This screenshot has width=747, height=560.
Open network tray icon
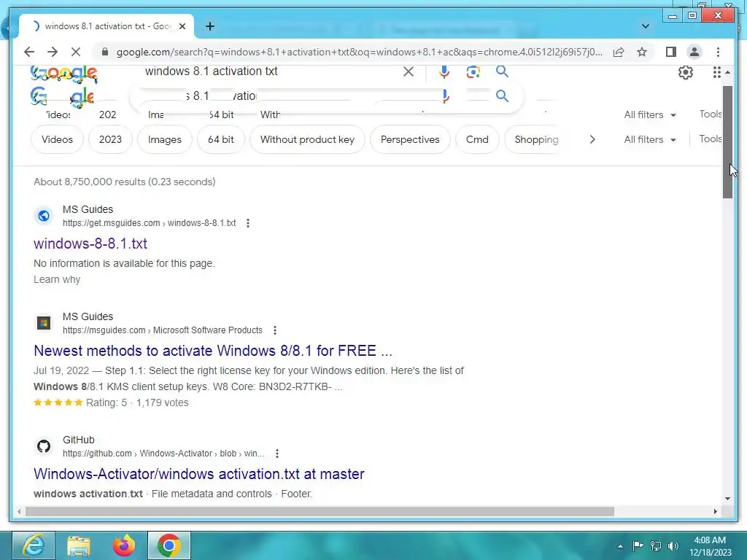coord(656,545)
